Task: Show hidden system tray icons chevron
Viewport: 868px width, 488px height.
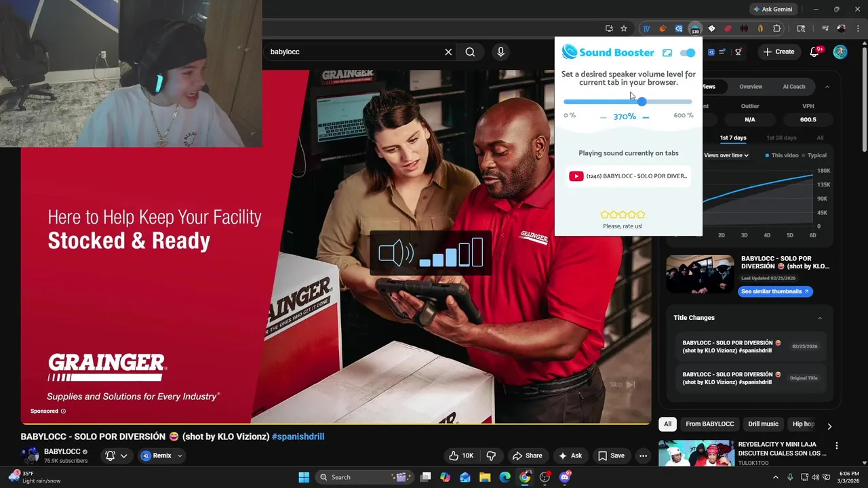Action: 776,477
